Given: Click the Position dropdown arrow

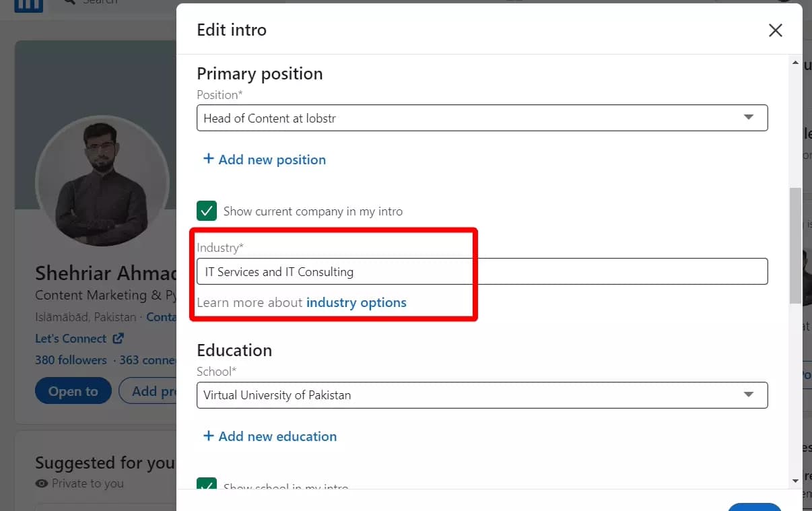Looking at the screenshot, I should point(749,117).
